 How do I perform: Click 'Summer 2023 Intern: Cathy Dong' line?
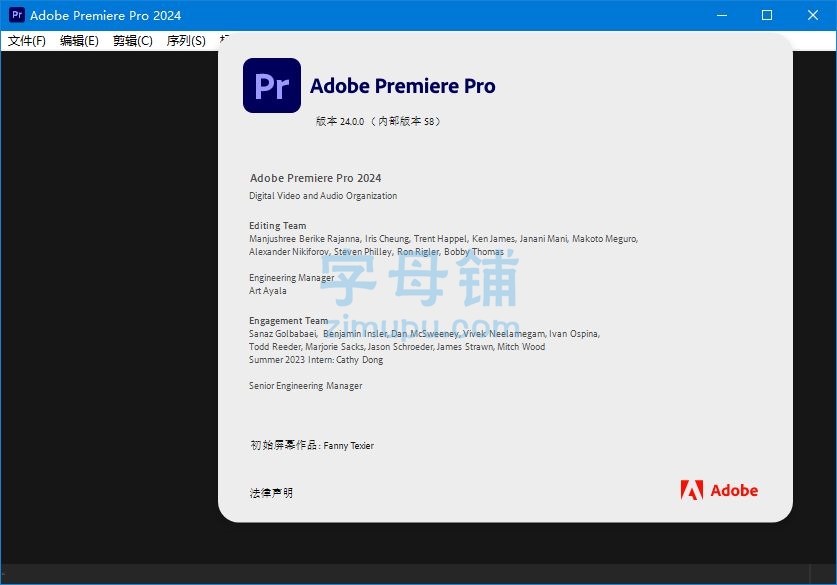316,360
